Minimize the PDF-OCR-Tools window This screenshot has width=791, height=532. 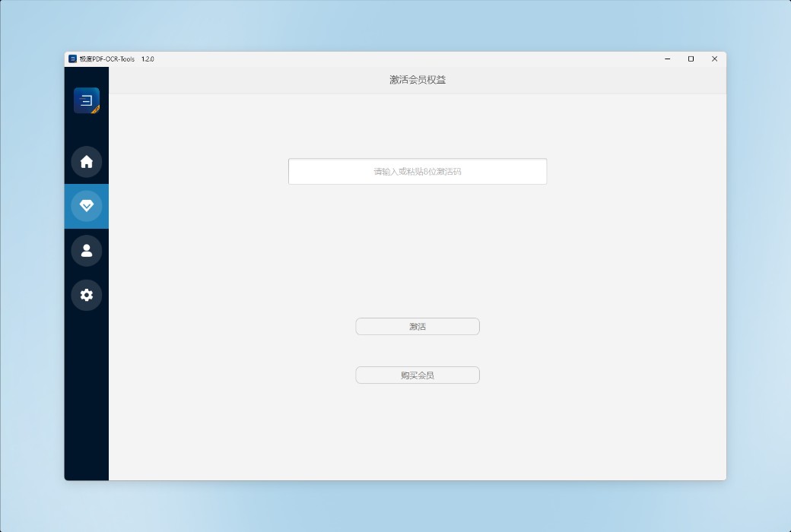click(668, 59)
